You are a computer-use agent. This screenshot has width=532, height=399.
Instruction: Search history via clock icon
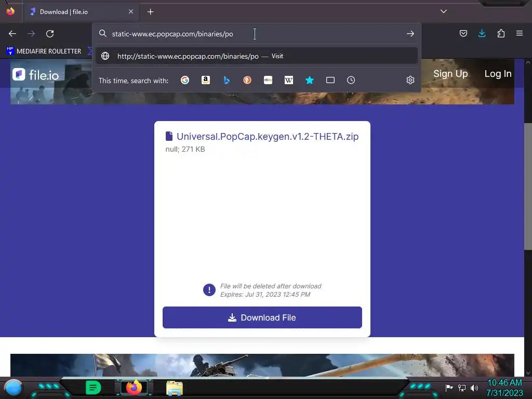(351, 80)
